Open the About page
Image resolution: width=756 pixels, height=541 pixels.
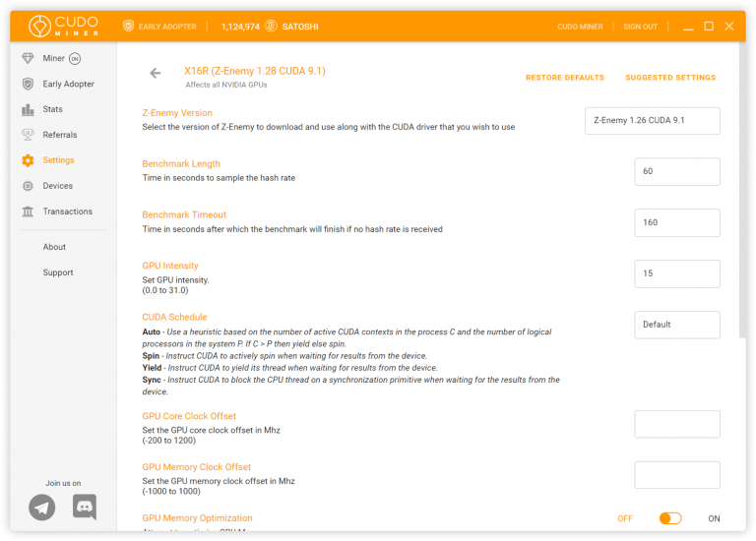(54, 247)
